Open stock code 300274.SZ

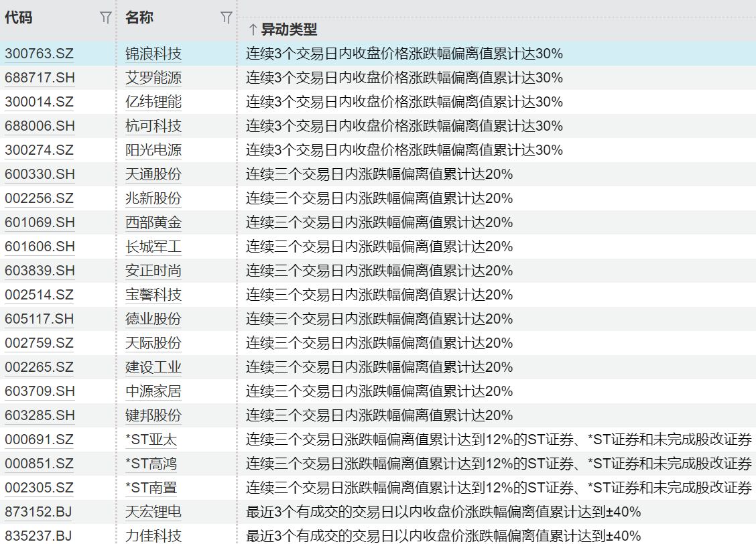39,150
